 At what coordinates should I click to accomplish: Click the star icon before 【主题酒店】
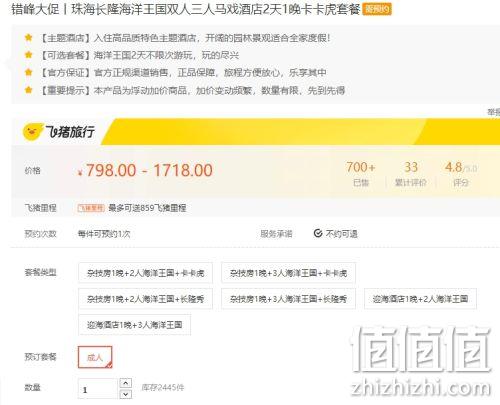point(29,38)
